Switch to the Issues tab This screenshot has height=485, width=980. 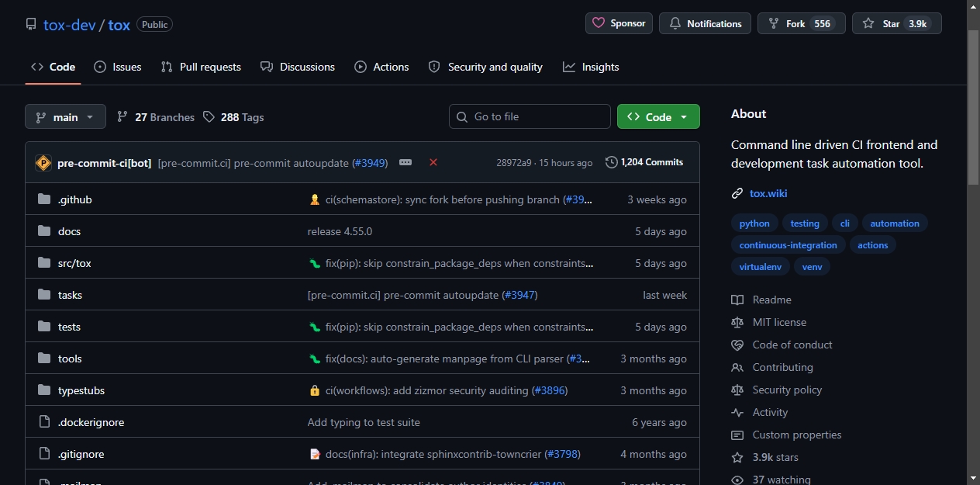(118, 67)
